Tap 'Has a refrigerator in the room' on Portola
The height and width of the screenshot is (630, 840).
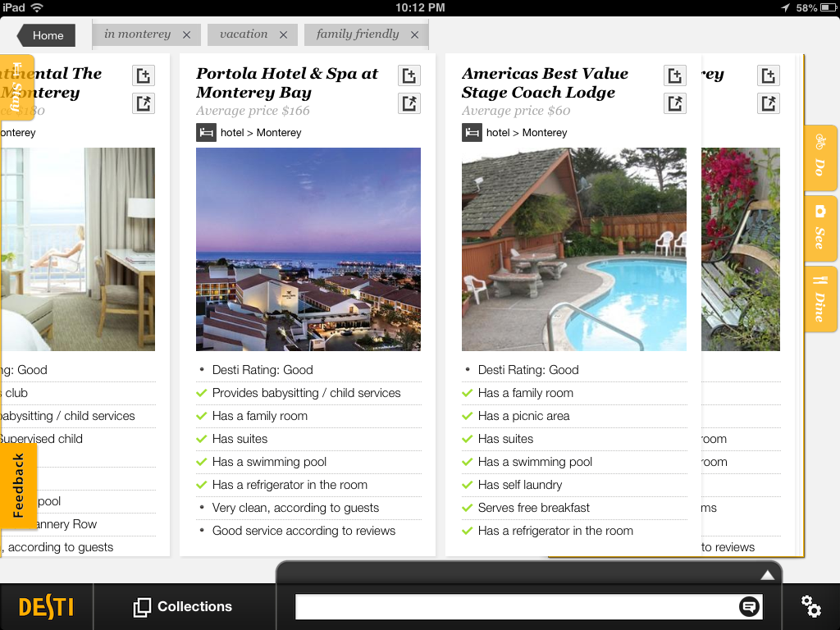(x=290, y=485)
